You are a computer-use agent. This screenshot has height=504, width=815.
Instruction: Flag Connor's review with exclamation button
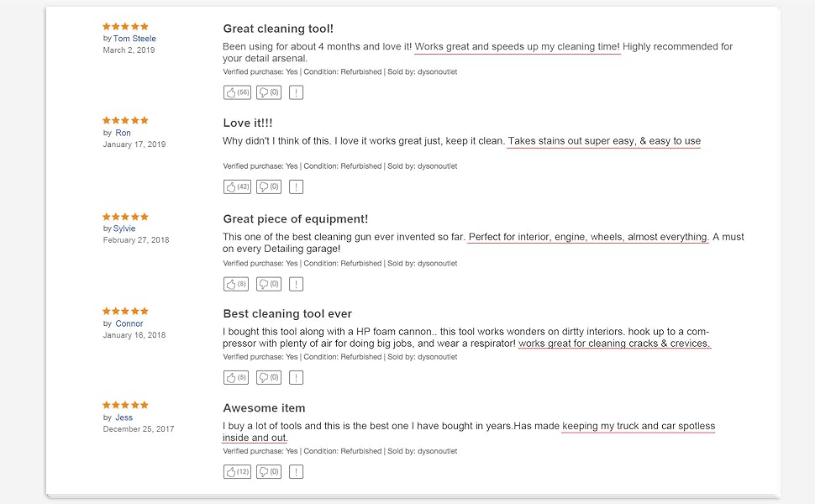pyautogui.click(x=296, y=378)
